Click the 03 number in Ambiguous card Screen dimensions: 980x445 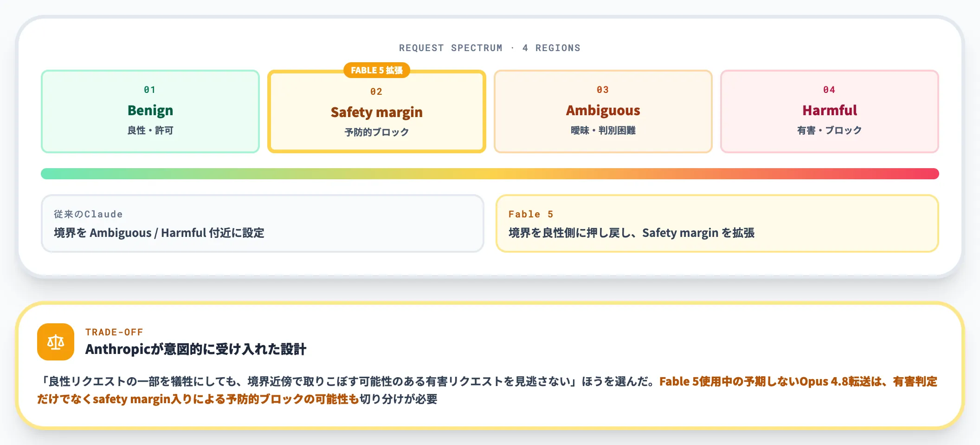(603, 90)
